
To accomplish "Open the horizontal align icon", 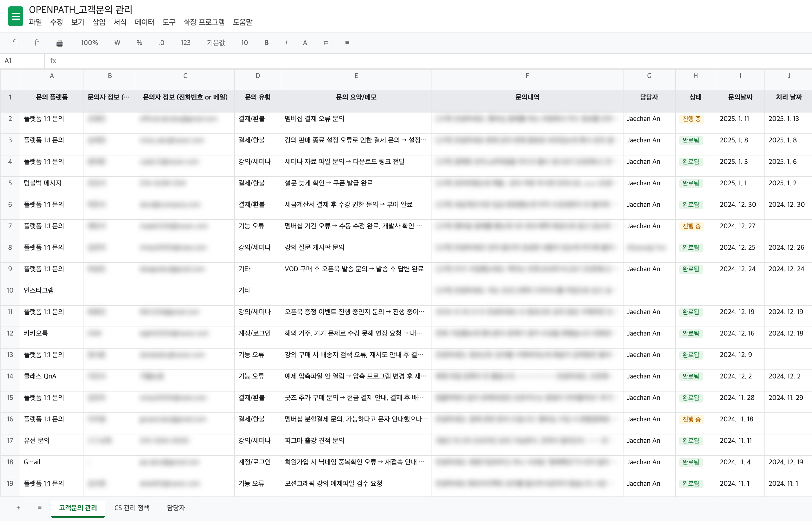I will 347,43.
